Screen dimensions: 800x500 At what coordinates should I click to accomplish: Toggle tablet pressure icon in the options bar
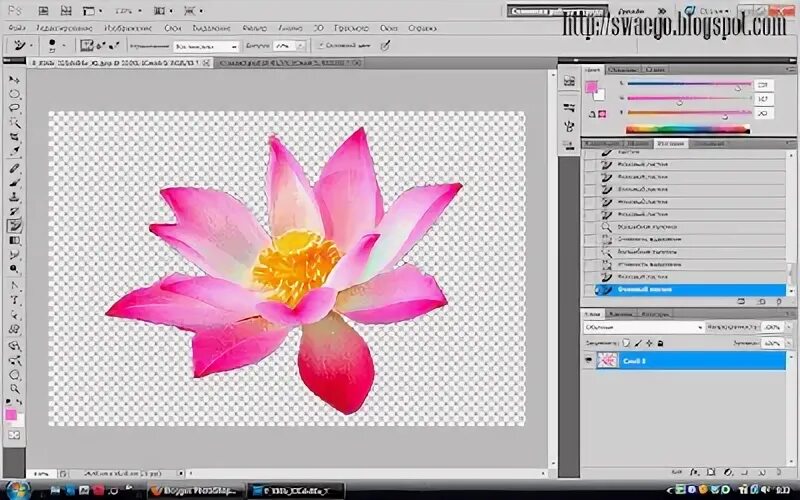(385, 46)
